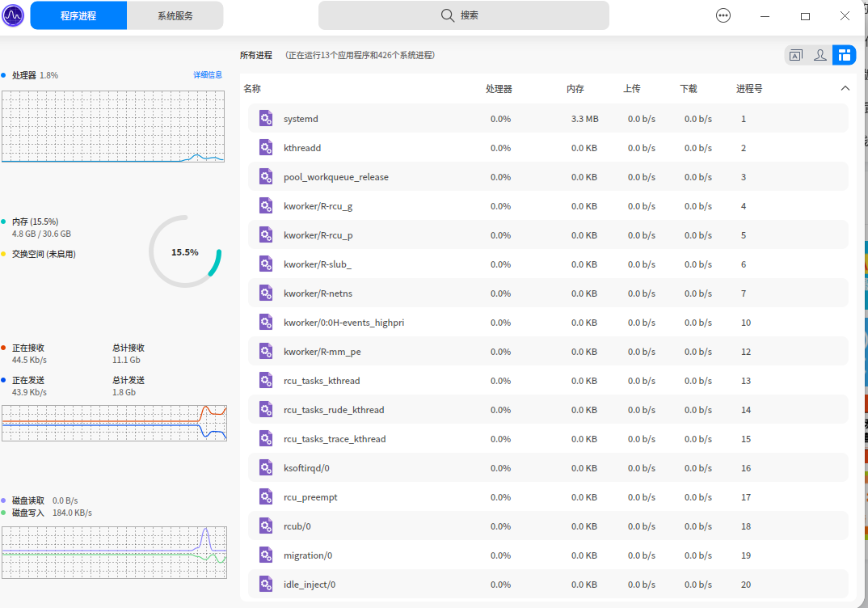Select rcu_tasks_rude_kthread process name
Screen dimensions: 868x608
[334, 410]
